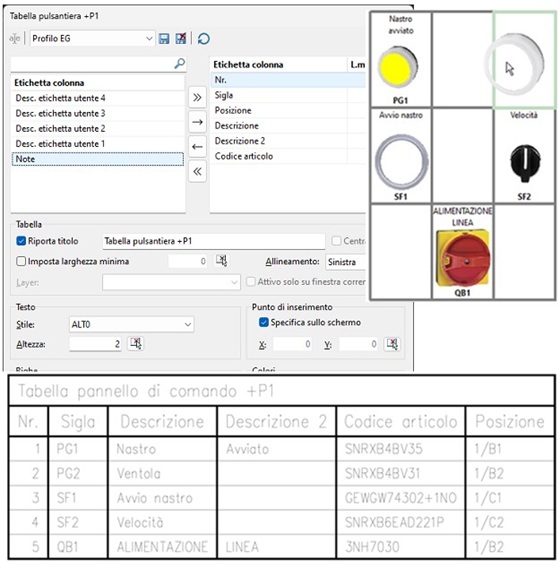Click the Altezza value field
Screen dimensions: 560x568
point(96,344)
